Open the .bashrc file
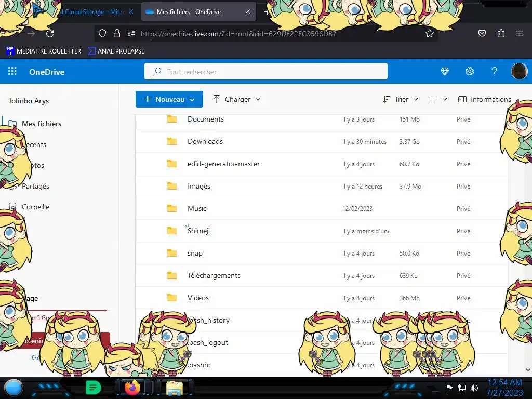The image size is (532, 399). [199, 365]
